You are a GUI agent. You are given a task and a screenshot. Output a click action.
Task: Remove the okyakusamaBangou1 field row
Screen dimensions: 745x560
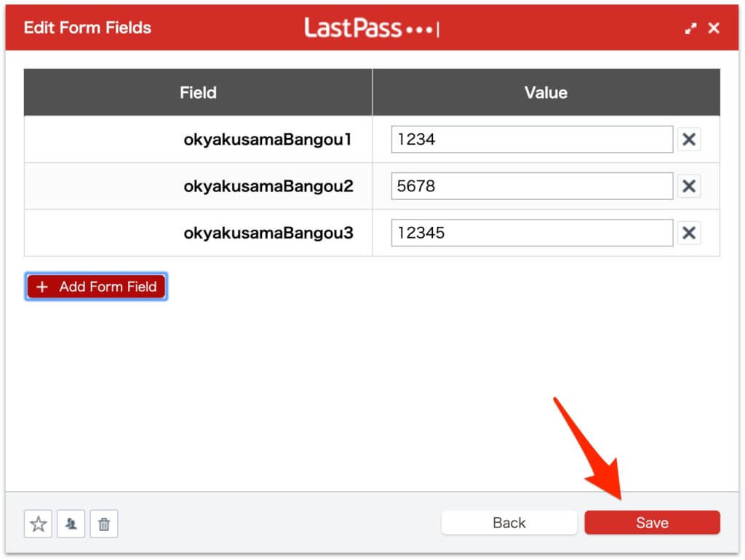click(x=688, y=139)
